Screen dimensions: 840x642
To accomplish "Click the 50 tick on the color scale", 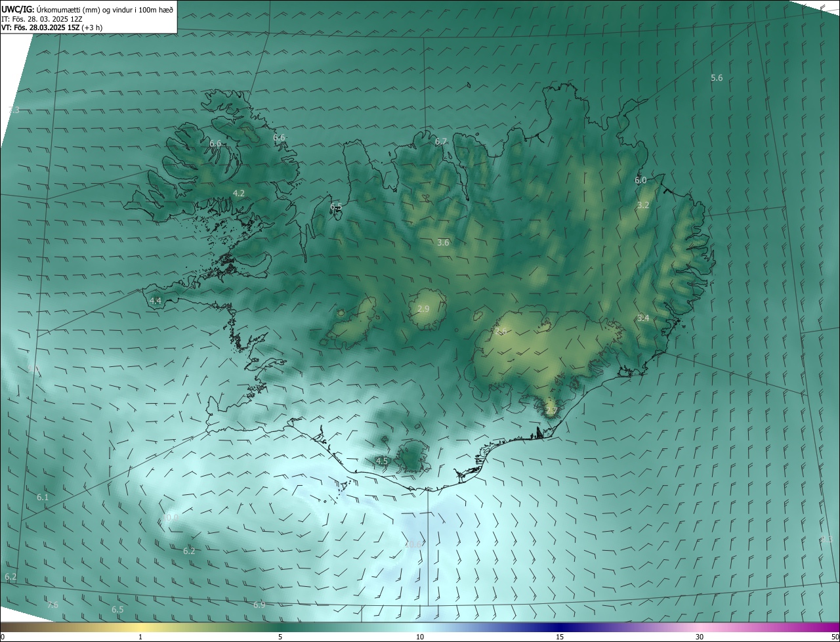I will point(835,637).
